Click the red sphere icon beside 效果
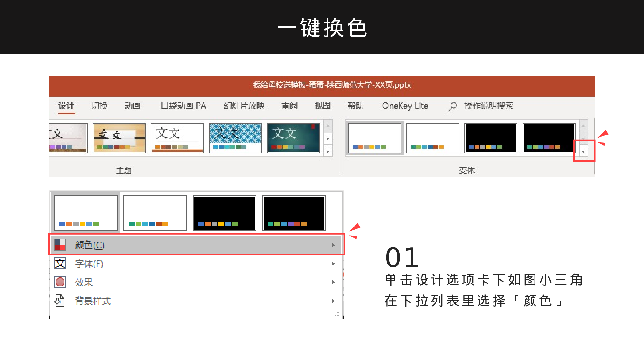Image resolution: width=644 pixels, height=362 pixels. point(60,282)
